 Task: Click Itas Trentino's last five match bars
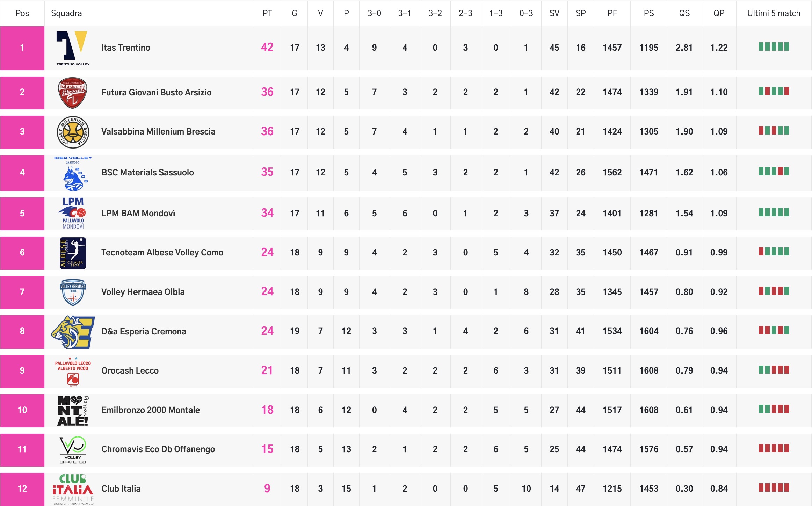pyautogui.click(x=774, y=47)
